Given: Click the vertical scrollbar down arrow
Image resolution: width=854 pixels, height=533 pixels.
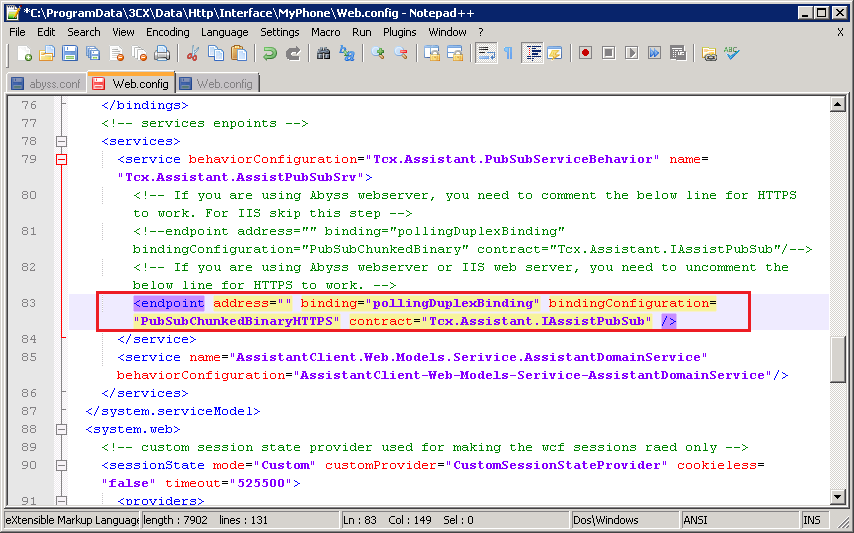Looking at the screenshot, I should coord(838,496).
